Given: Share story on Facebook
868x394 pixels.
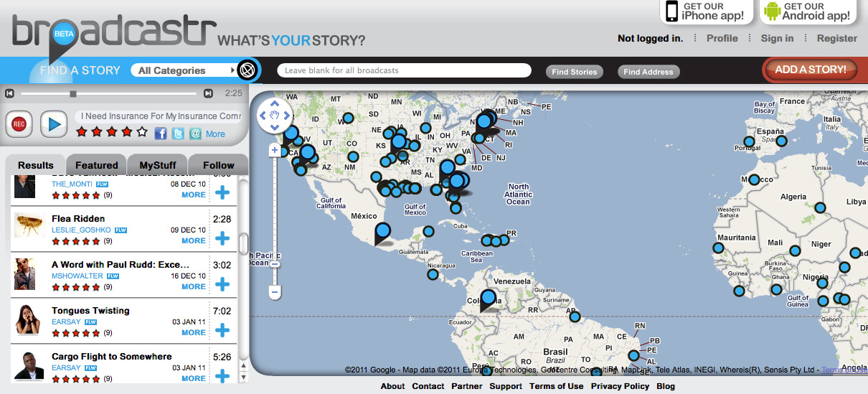Looking at the screenshot, I should click(161, 133).
